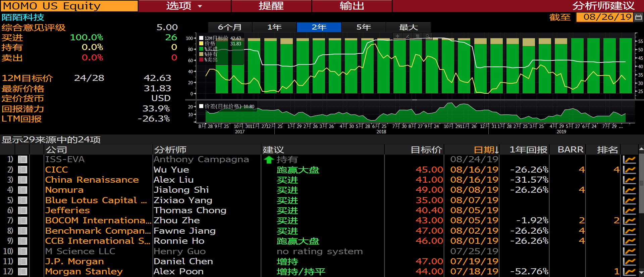Viewport: 644px width, 277px height.
Task: Open report icon in Blue Lotus Capital row
Action: pos(23,200)
